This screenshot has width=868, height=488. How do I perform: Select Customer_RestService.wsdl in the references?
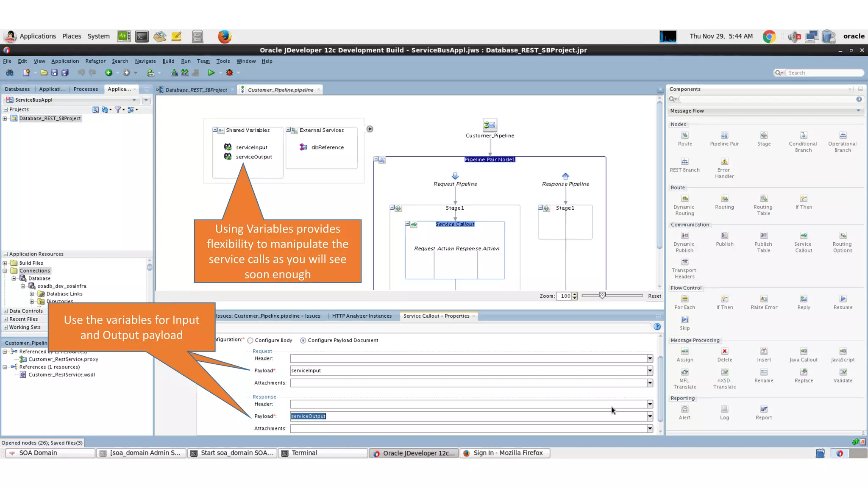(57, 375)
